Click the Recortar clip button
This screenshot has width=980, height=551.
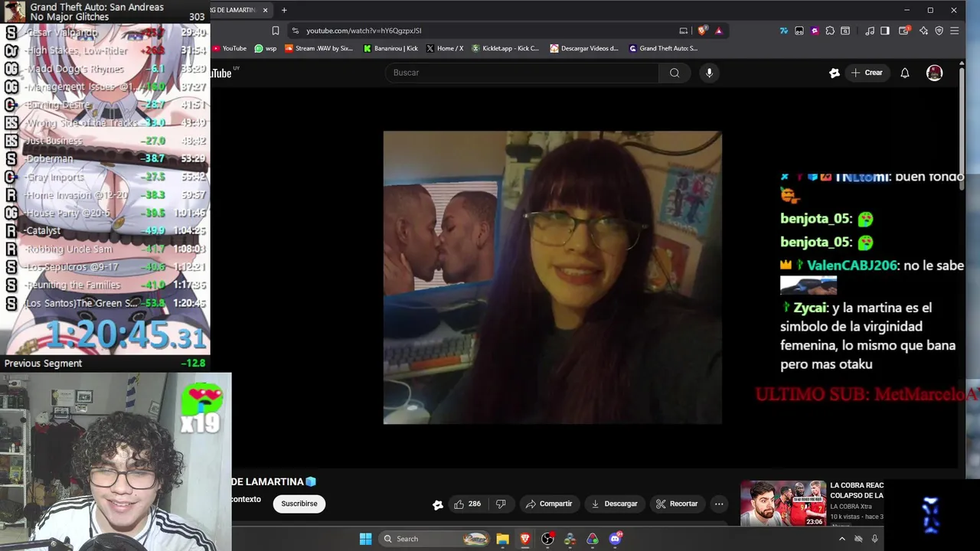(677, 504)
